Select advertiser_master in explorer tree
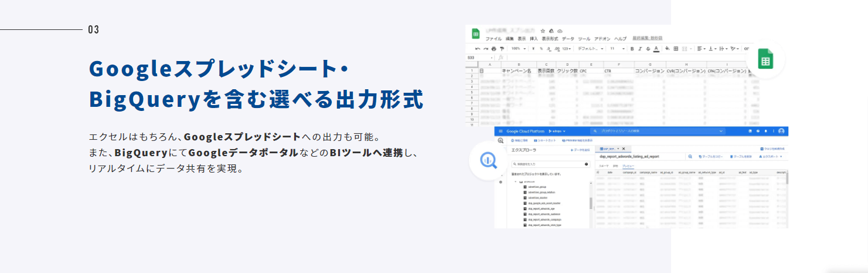The width and height of the screenshot is (868, 273). click(x=535, y=198)
